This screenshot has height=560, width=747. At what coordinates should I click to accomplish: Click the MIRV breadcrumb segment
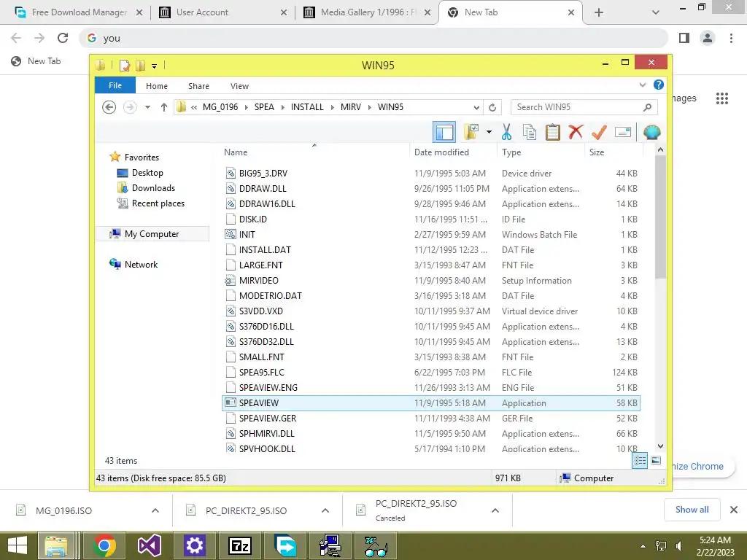point(351,107)
